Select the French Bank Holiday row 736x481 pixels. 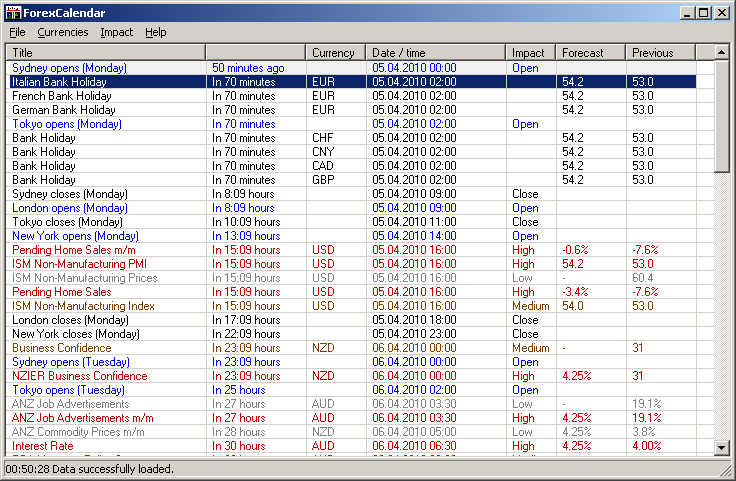click(351, 96)
